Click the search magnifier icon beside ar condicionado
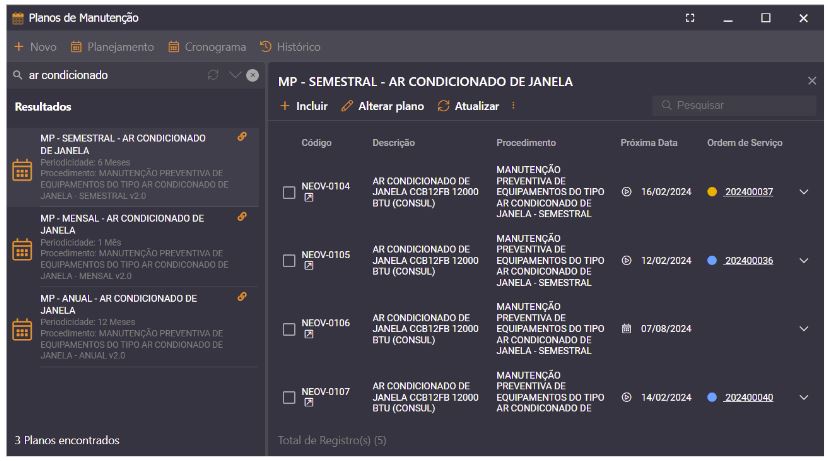 pyautogui.click(x=17, y=75)
